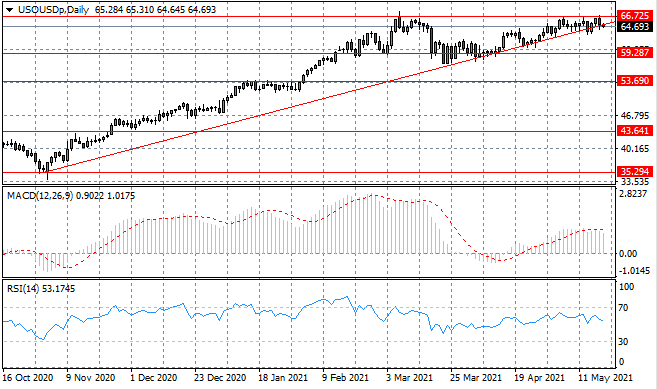Select the RSI(14) indicator label
The height and width of the screenshot is (389, 657).
point(23,289)
